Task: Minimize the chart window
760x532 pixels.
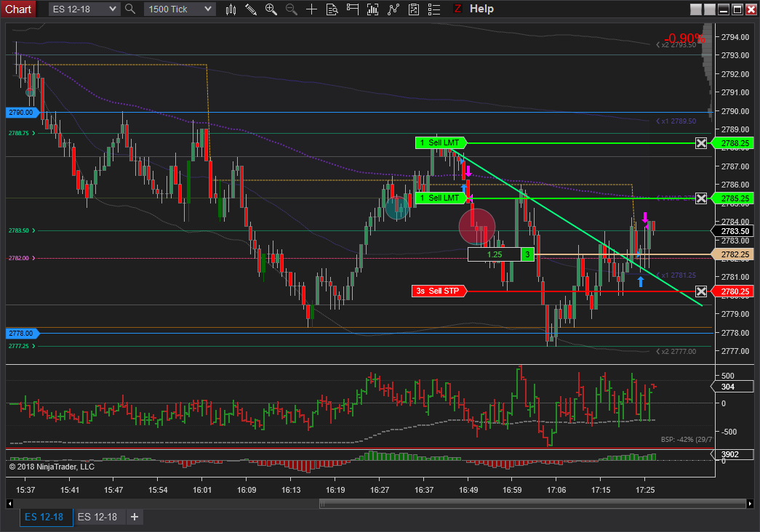Action: 724,9
